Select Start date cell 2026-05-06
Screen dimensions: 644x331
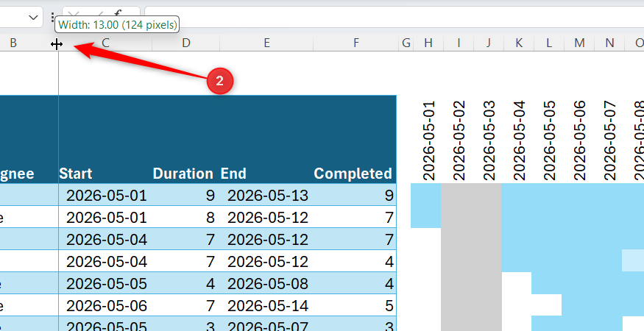click(x=105, y=305)
